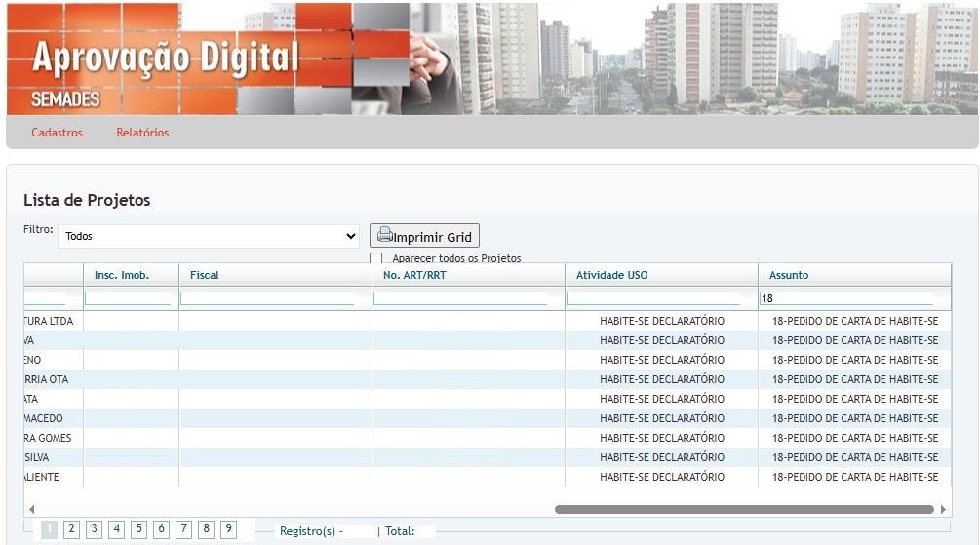Click the Imprimir Grid printer button

(424, 236)
